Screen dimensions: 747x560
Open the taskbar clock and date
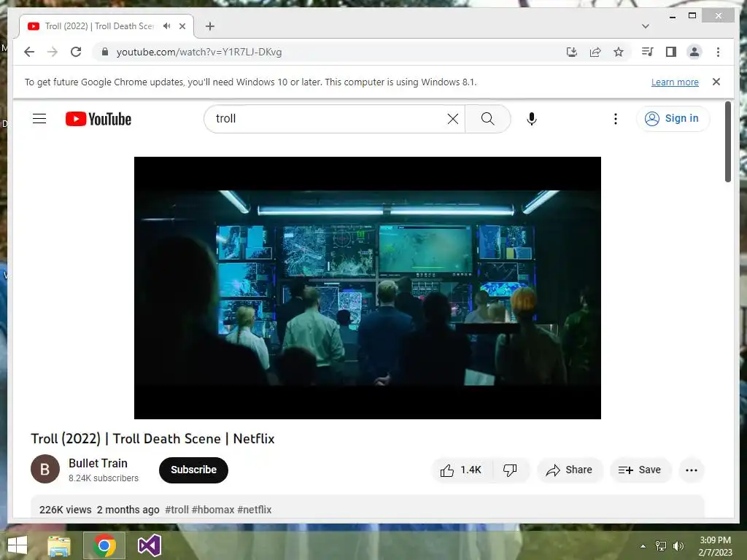715,546
